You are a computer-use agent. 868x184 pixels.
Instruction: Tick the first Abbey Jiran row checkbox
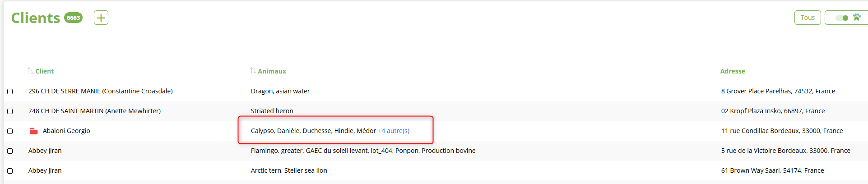tap(10, 151)
